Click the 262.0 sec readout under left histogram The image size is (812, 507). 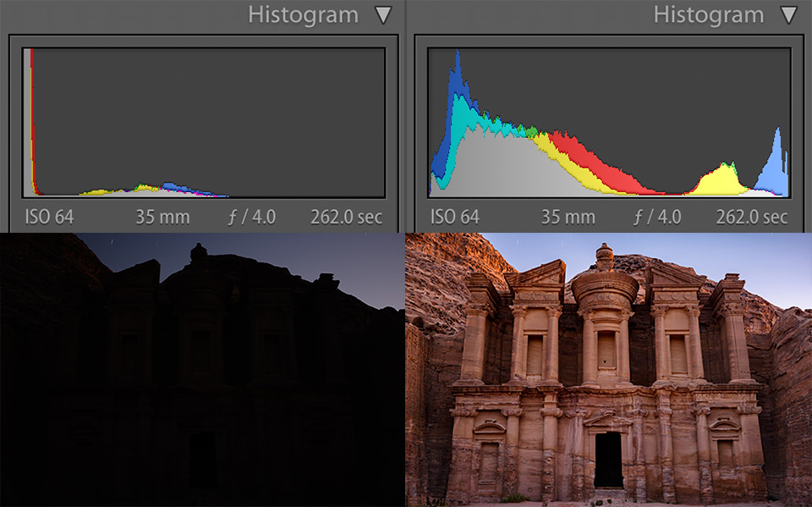point(346,217)
